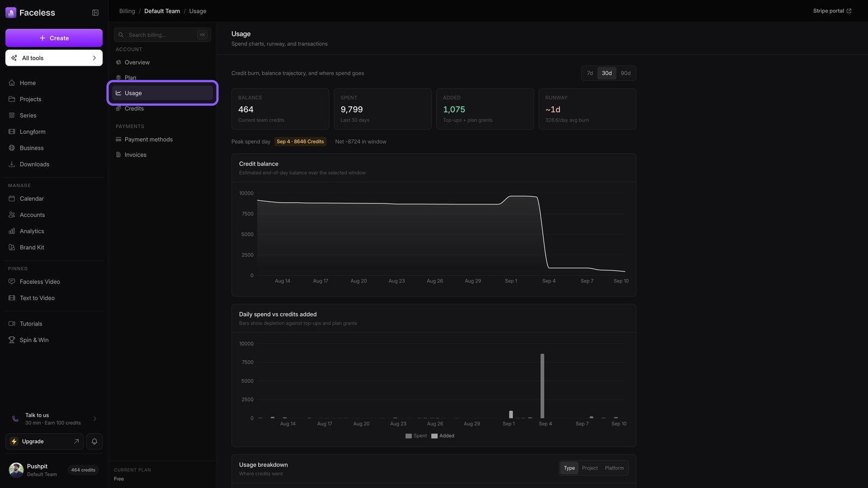The width and height of the screenshot is (868, 488).
Task: Switch time range to 7d
Action: pos(590,73)
